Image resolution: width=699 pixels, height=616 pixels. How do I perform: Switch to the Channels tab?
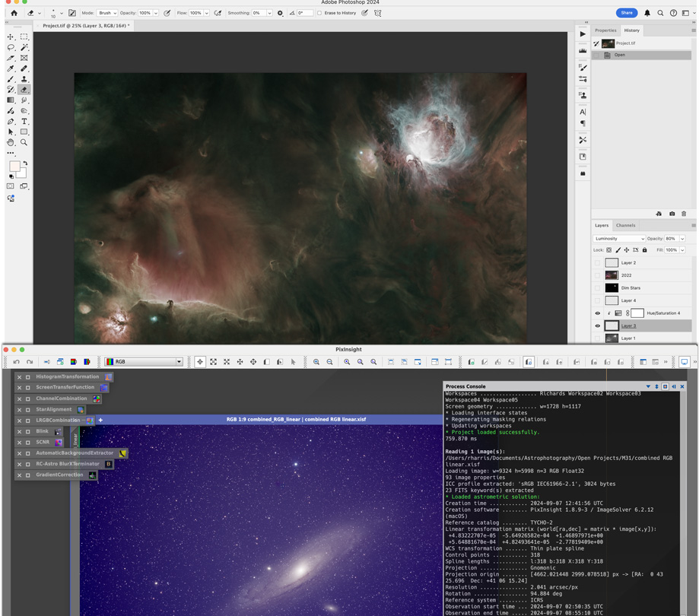tap(625, 226)
